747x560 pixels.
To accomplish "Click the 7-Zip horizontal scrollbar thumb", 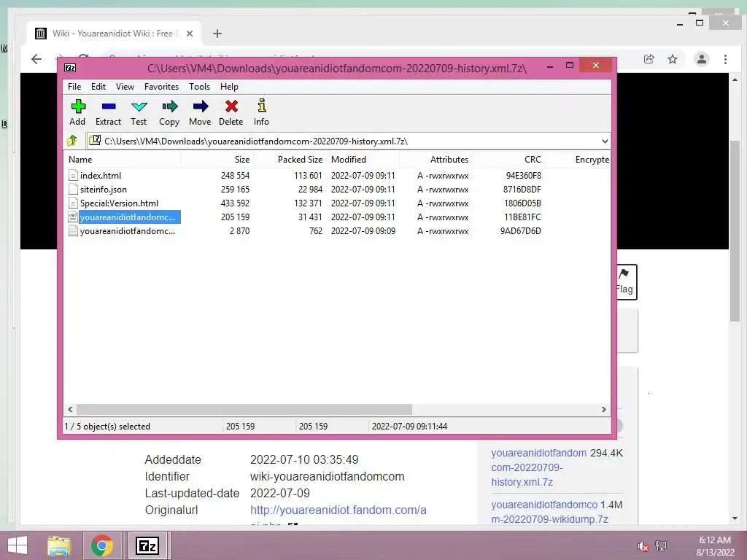I will pyautogui.click(x=244, y=409).
